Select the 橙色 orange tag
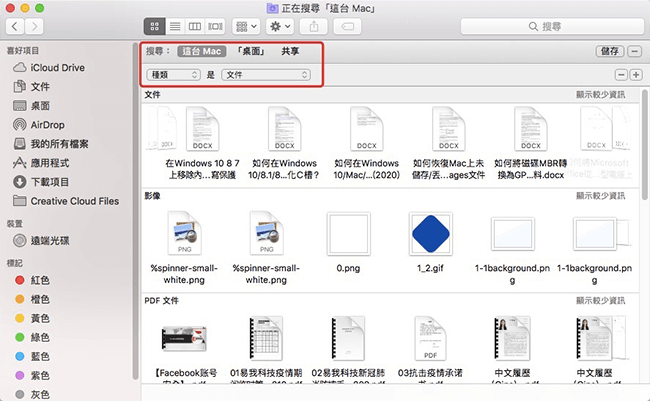This screenshot has width=650, height=401. (x=32, y=299)
